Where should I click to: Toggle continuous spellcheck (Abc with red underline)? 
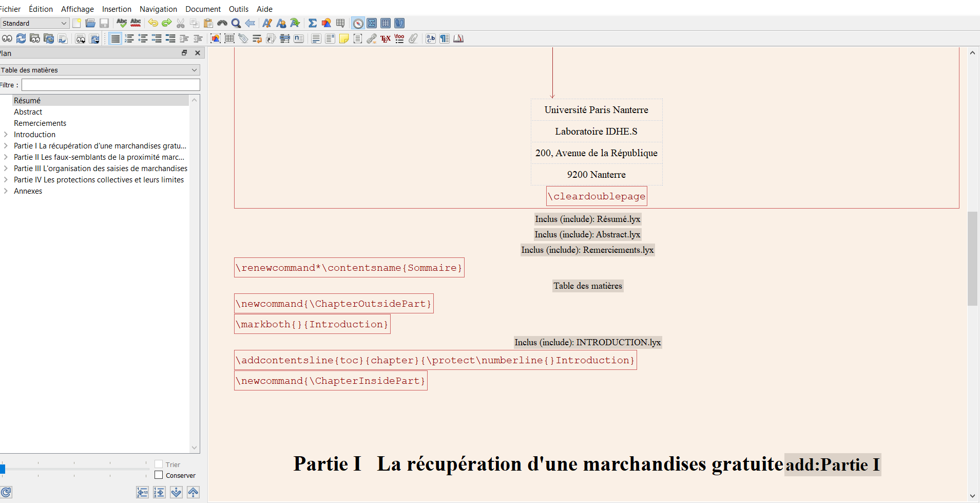(x=136, y=23)
